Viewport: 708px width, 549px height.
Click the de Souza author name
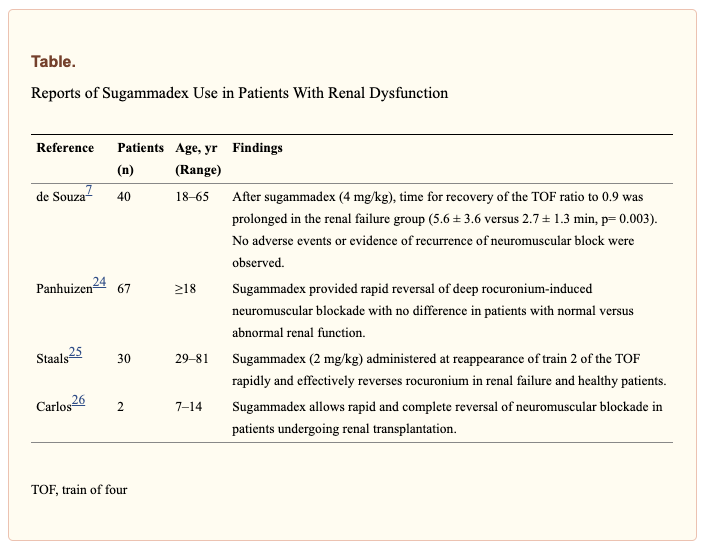58,196
